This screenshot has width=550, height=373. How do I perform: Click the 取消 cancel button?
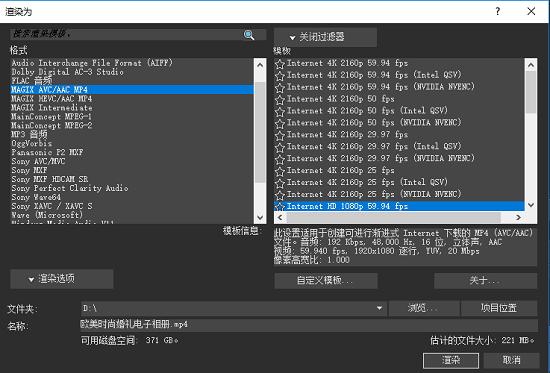click(511, 360)
